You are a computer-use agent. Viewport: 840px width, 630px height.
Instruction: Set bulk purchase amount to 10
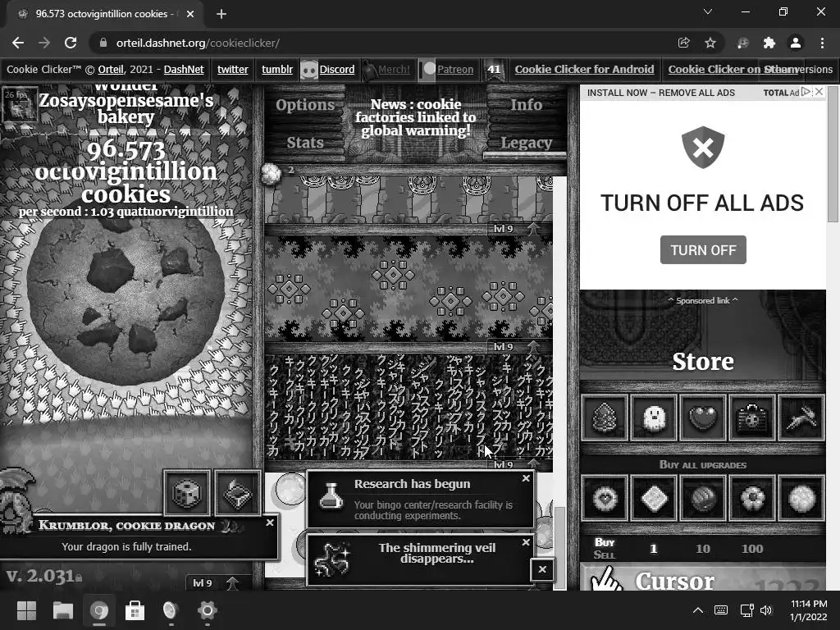click(x=702, y=549)
